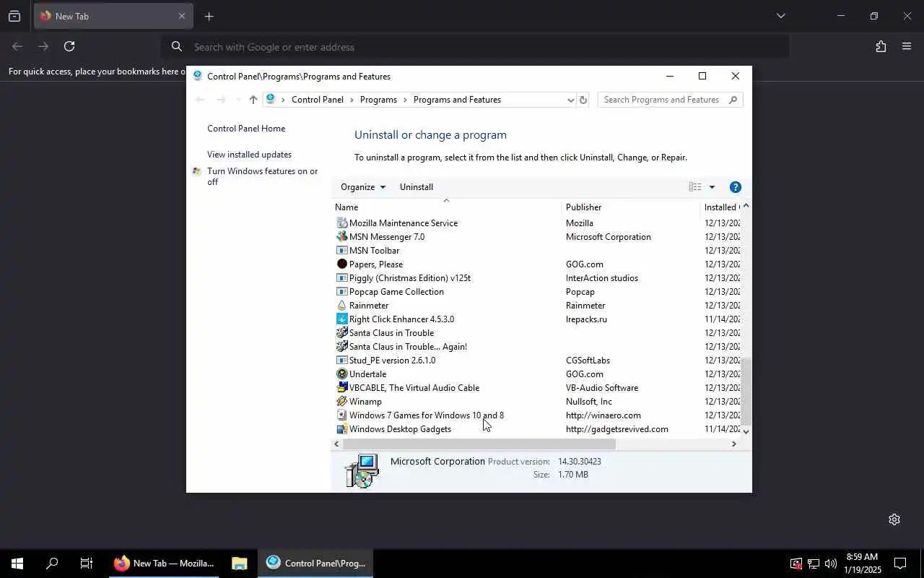Image resolution: width=924 pixels, height=578 pixels.
Task: Open Firefox New Tab personalize gear
Action: [x=894, y=519]
